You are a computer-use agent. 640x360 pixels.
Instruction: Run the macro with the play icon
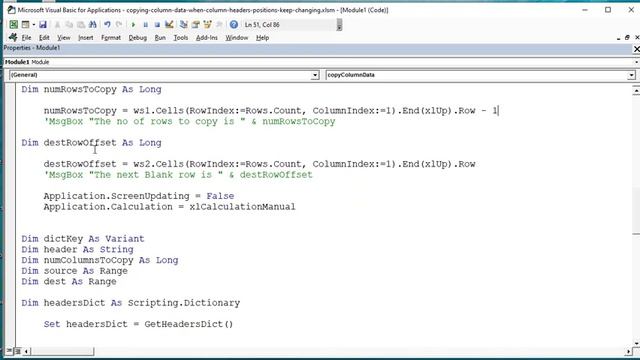point(133,24)
